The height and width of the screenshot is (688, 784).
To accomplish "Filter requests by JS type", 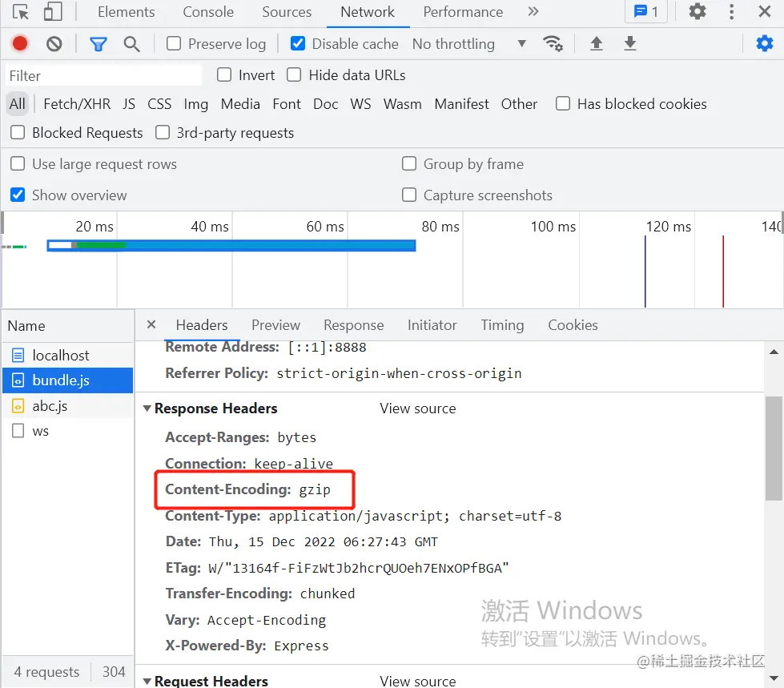I will coord(129,104).
